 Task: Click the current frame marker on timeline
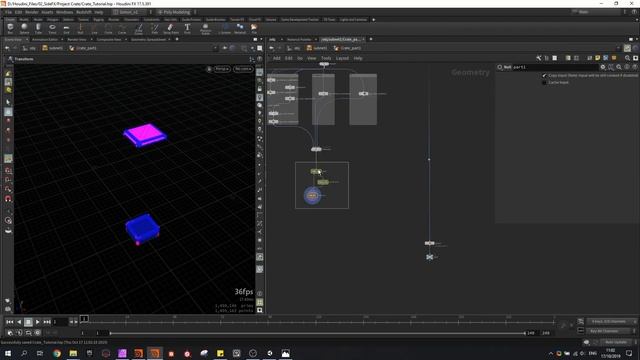coord(84,318)
